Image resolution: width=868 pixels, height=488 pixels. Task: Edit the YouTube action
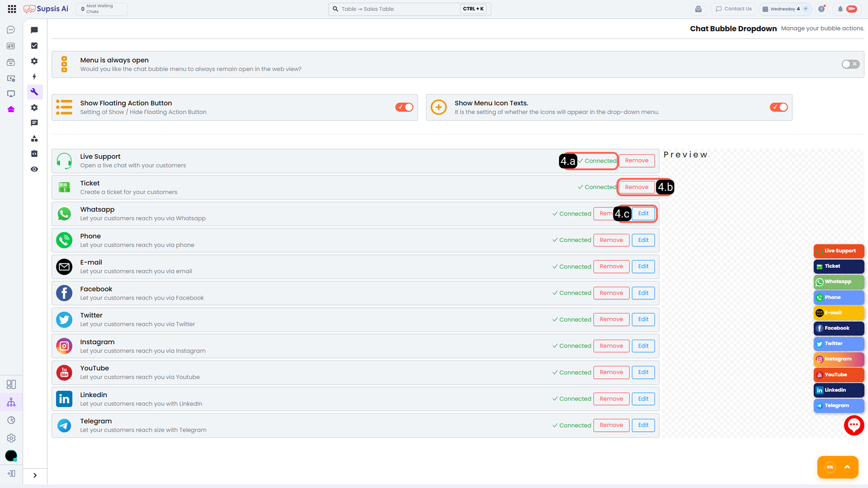tap(643, 372)
